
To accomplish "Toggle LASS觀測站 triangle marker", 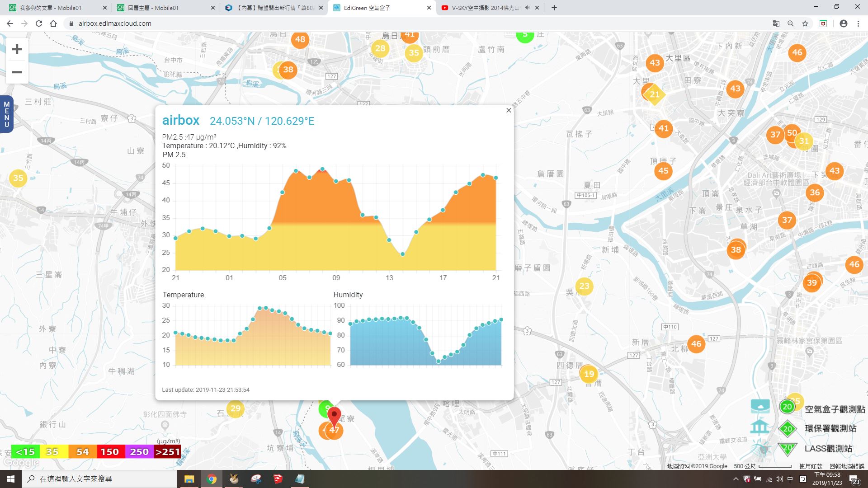I will 787,449.
